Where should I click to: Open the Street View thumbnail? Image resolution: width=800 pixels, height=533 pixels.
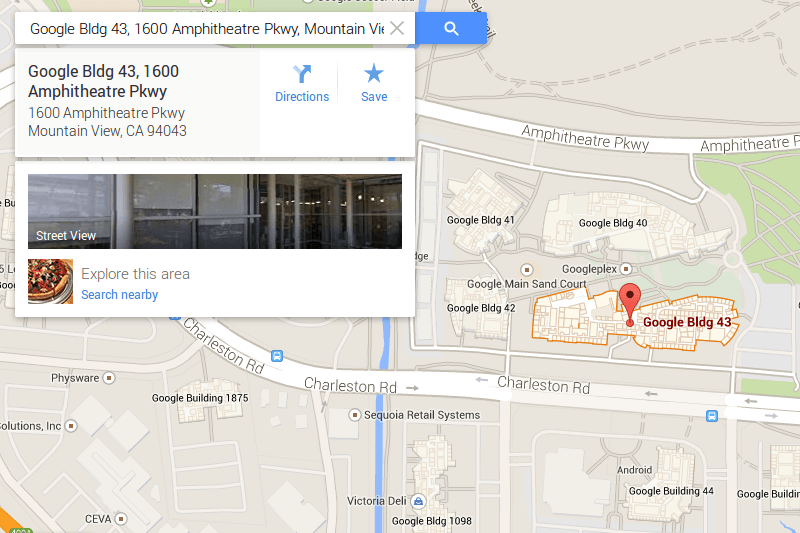(215, 212)
